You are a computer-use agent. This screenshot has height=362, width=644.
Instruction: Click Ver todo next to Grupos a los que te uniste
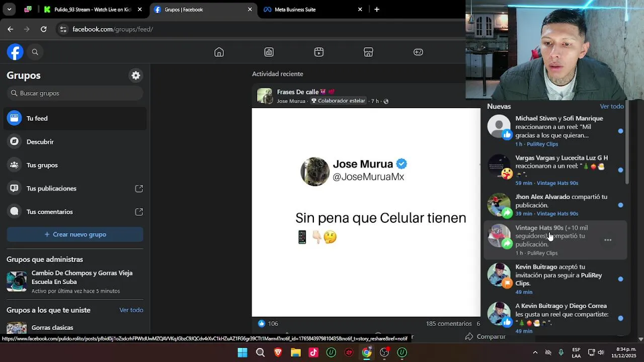click(131, 310)
